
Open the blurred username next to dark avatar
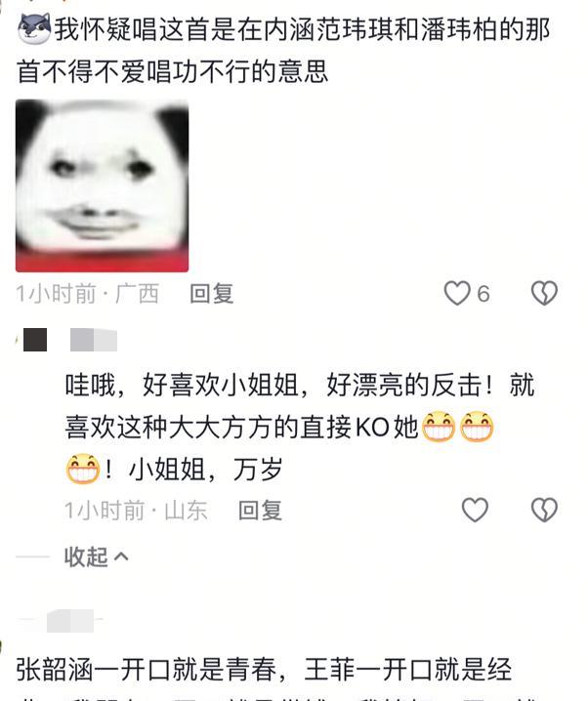(x=94, y=340)
